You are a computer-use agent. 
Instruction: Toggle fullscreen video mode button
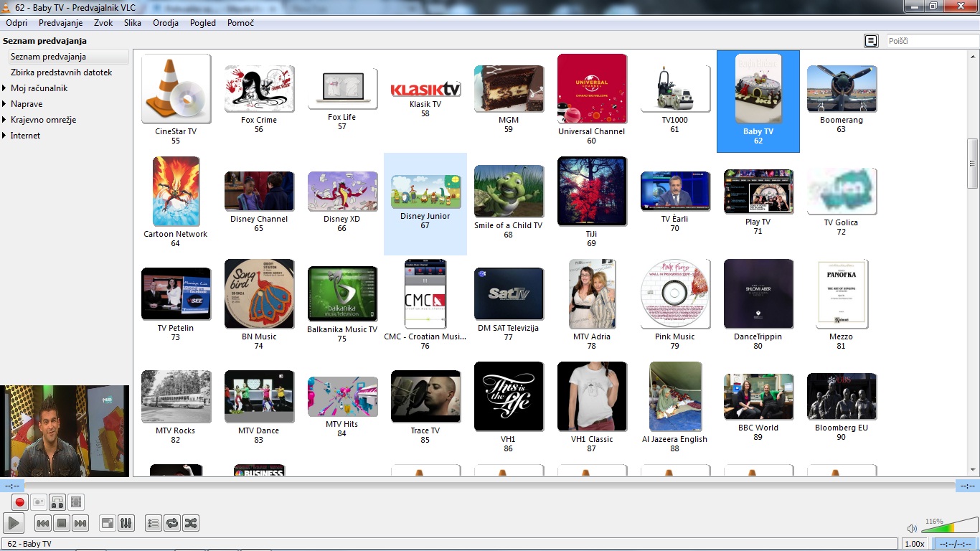pyautogui.click(x=107, y=523)
